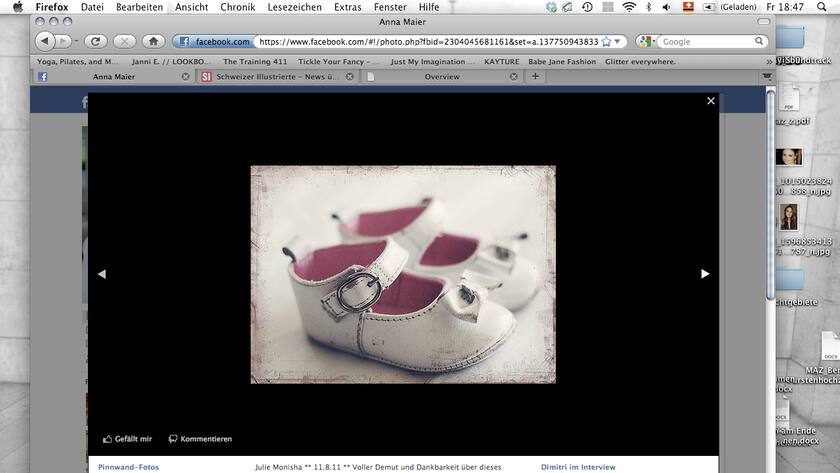Click the stop loading button
This screenshot has height=473, width=840.
125,42
